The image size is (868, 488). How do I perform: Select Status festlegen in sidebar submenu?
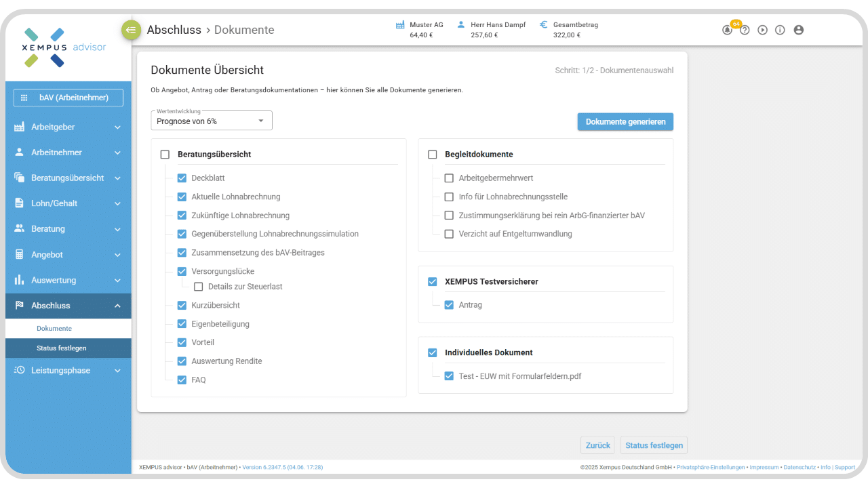pyautogui.click(x=62, y=348)
